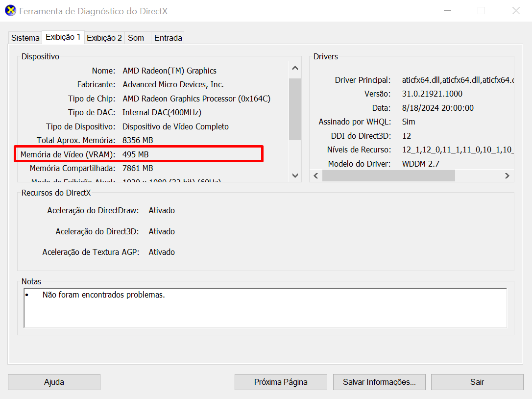Screen dimensions: 532x399
Task: Click Dispositivo de Vídeo Completo value
Action: (175, 126)
